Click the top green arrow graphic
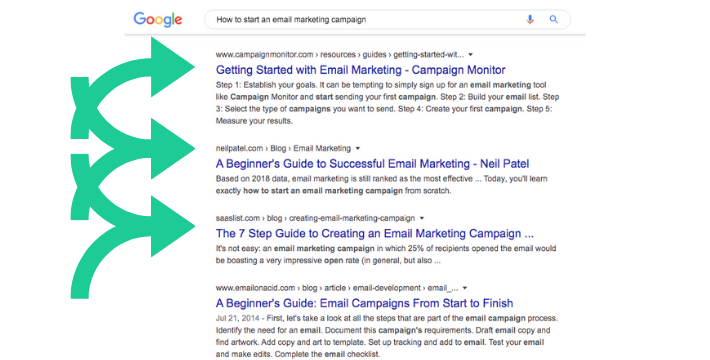Screen dimensions: 710x360 133,86
